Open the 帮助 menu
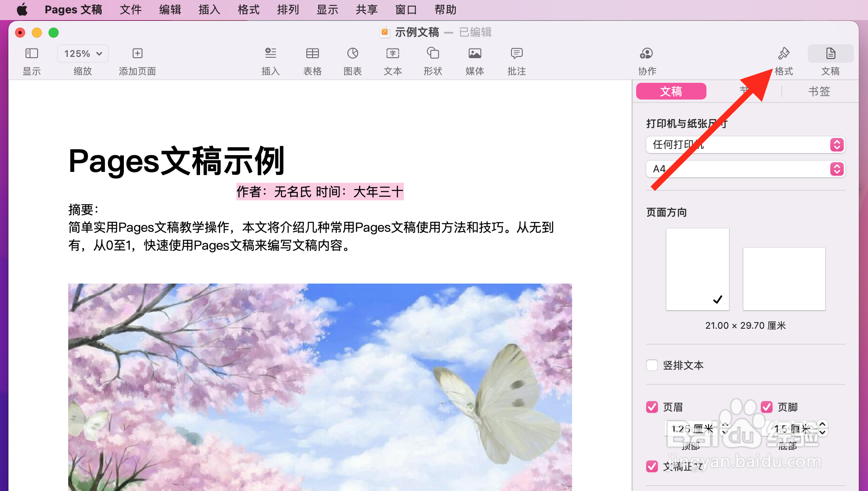The image size is (868, 491). 445,10
